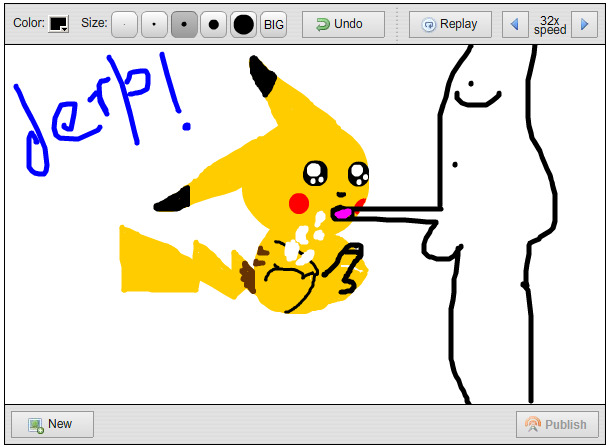612x447 pixels.
Task: Click the Publish broadcast icon
Action: (533, 425)
